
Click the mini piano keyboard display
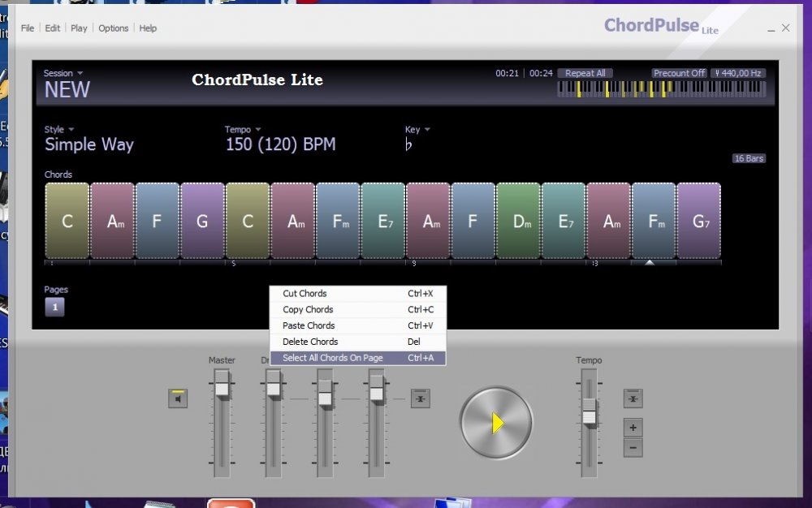661,89
